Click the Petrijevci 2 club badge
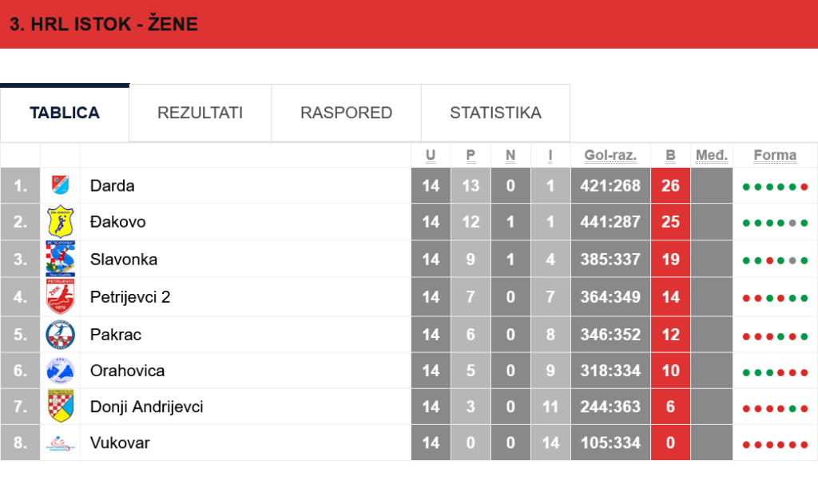Screen dimensions: 818x504 pyautogui.click(x=61, y=297)
